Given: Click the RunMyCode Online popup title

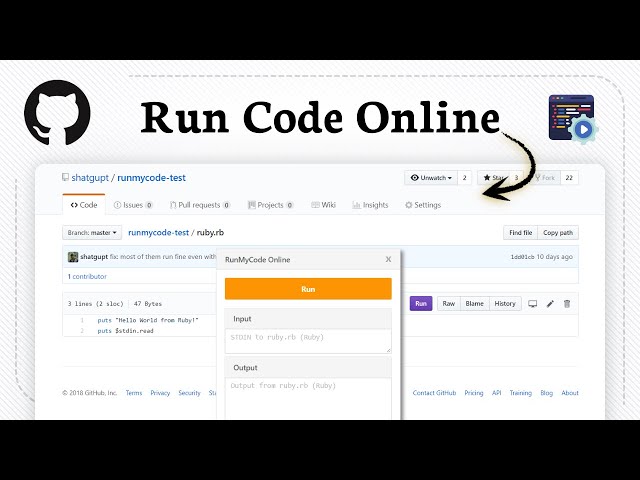Looking at the screenshot, I should 258,260.
